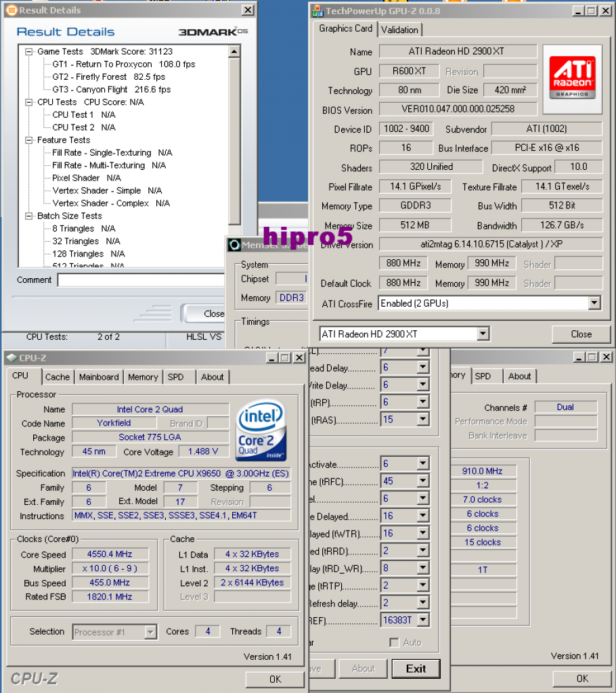616x693 pixels.
Task: Collapse the Game Tests tree node
Action: point(28,51)
